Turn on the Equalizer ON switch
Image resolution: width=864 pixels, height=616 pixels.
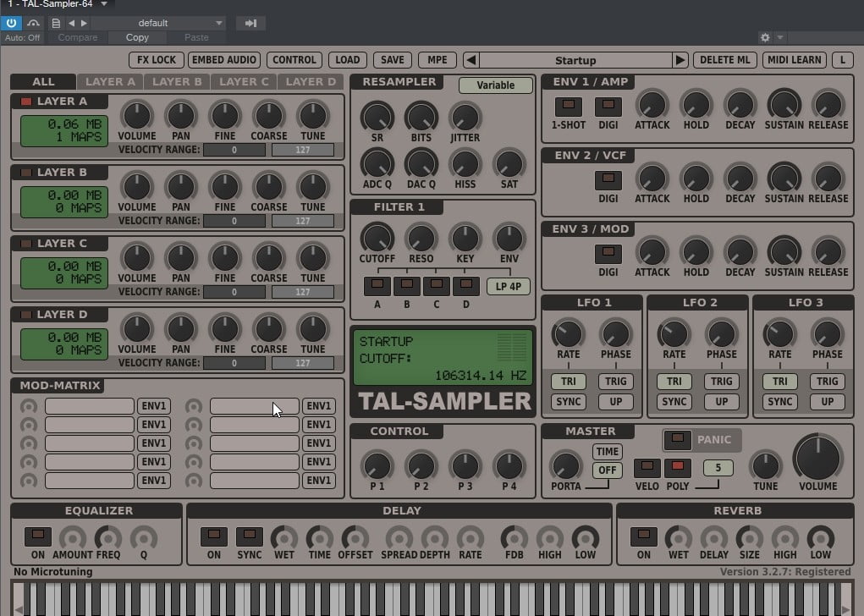pos(38,536)
